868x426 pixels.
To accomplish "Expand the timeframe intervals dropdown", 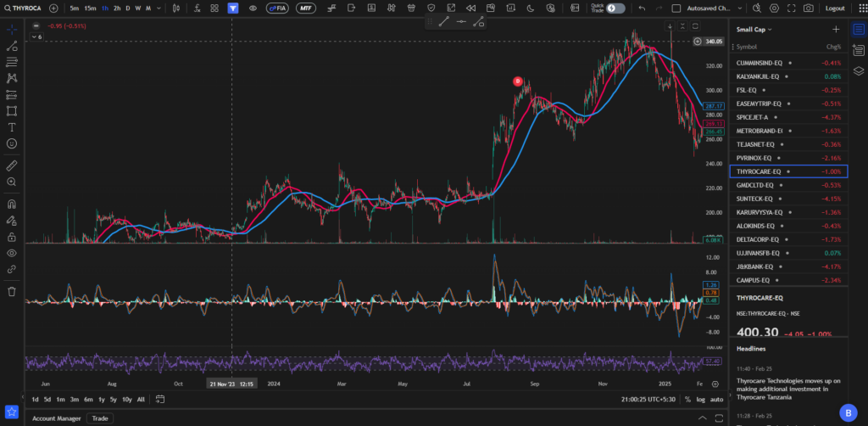I will pos(159,8).
